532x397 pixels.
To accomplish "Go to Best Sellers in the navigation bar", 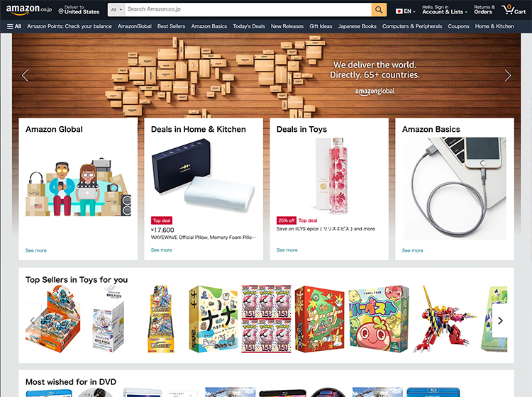I will 171,26.
